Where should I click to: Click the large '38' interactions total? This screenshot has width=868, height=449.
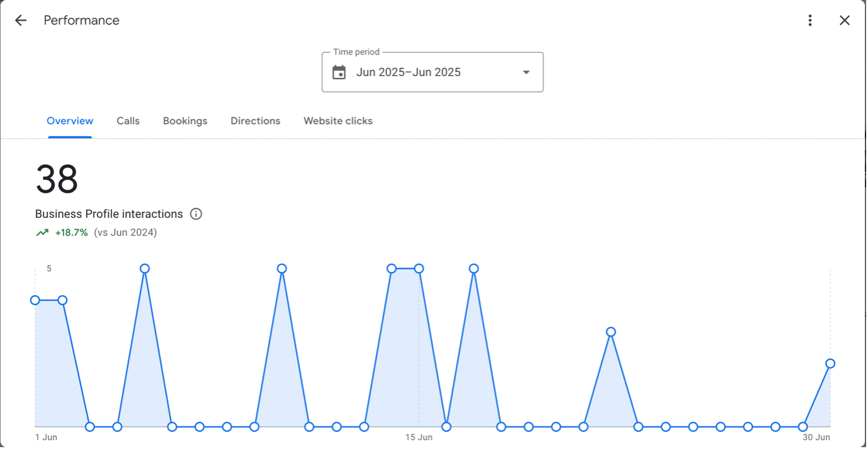tap(57, 180)
